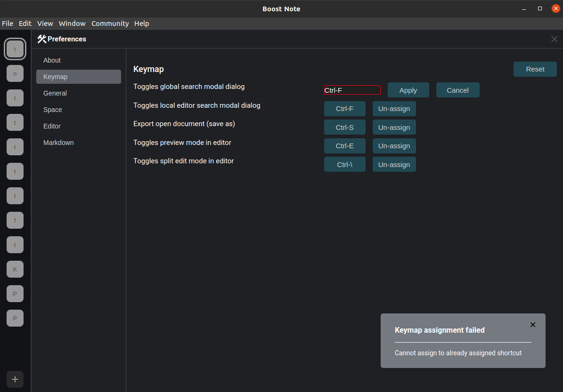Un-assign local editor search shortcut
Image resolution: width=563 pixels, height=392 pixels.
pyautogui.click(x=394, y=109)
